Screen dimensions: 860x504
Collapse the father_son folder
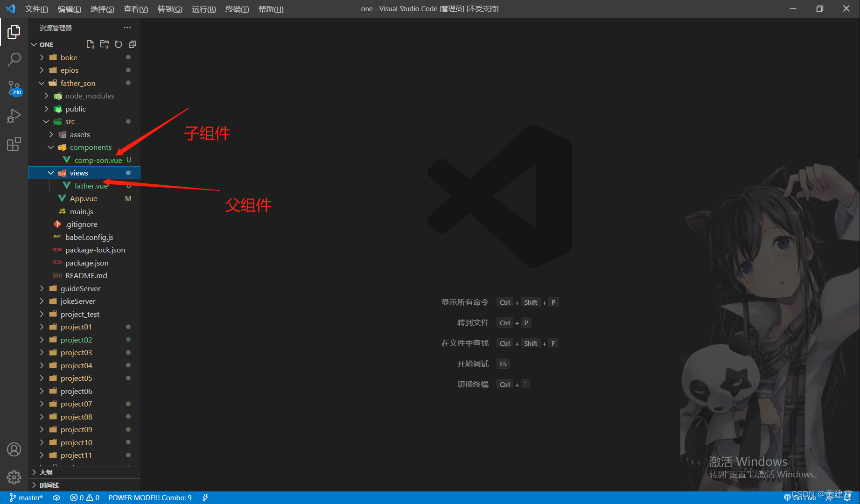coord(42,83)
